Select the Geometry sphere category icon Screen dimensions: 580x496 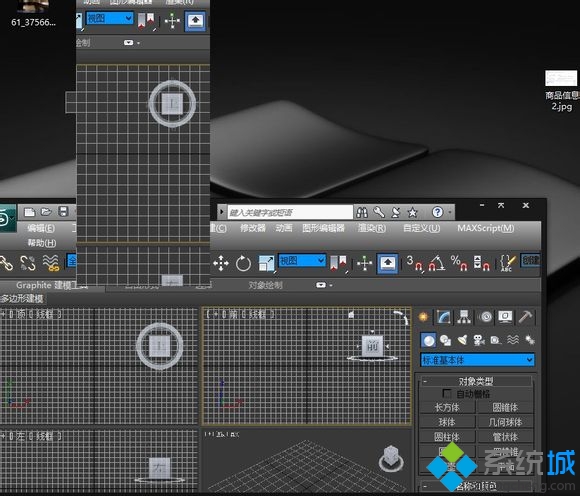click(428, 340)
